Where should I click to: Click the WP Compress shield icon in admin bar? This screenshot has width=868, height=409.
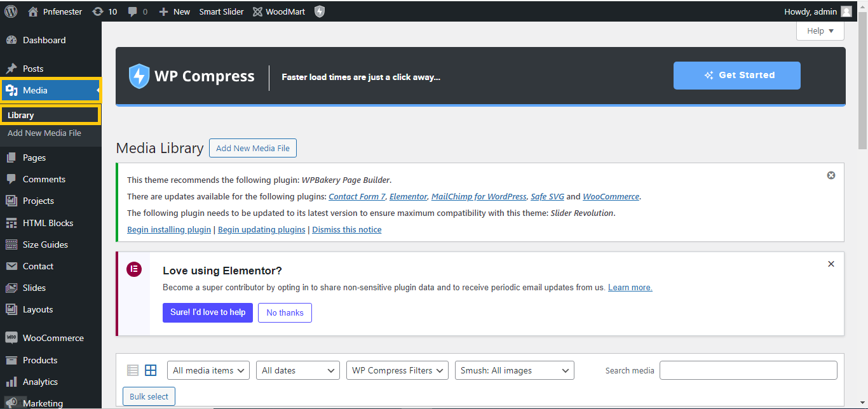click(320, 11)
